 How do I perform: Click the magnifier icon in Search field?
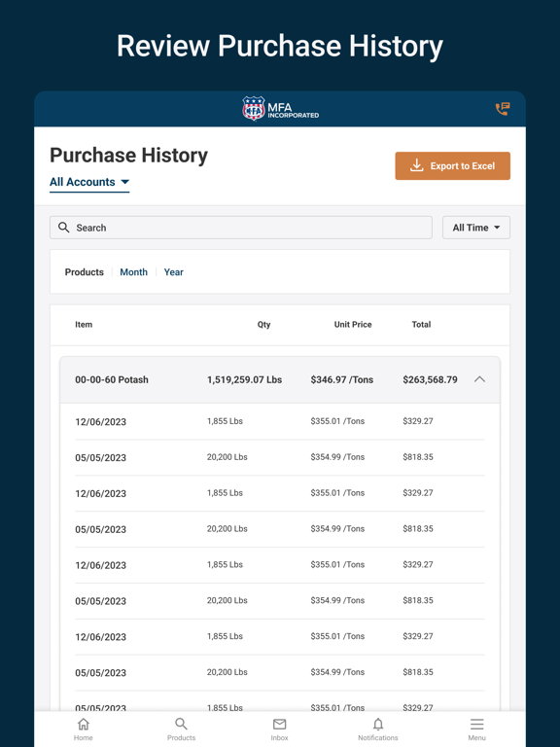[64, 228]
